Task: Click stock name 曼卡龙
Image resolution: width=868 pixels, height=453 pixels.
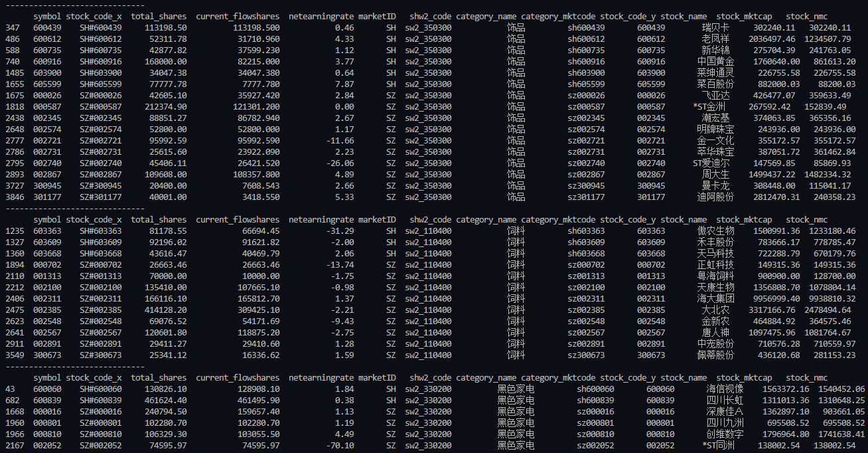Action: click(x=715, y=186)
